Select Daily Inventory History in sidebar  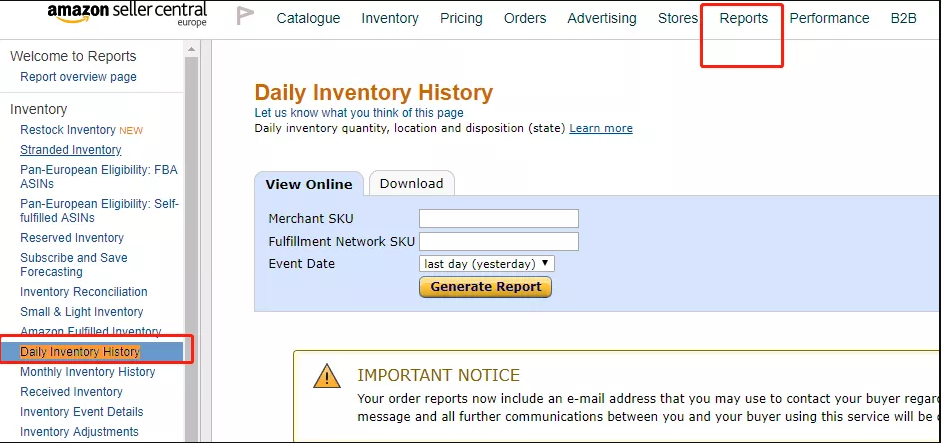[x=80, y=352]
